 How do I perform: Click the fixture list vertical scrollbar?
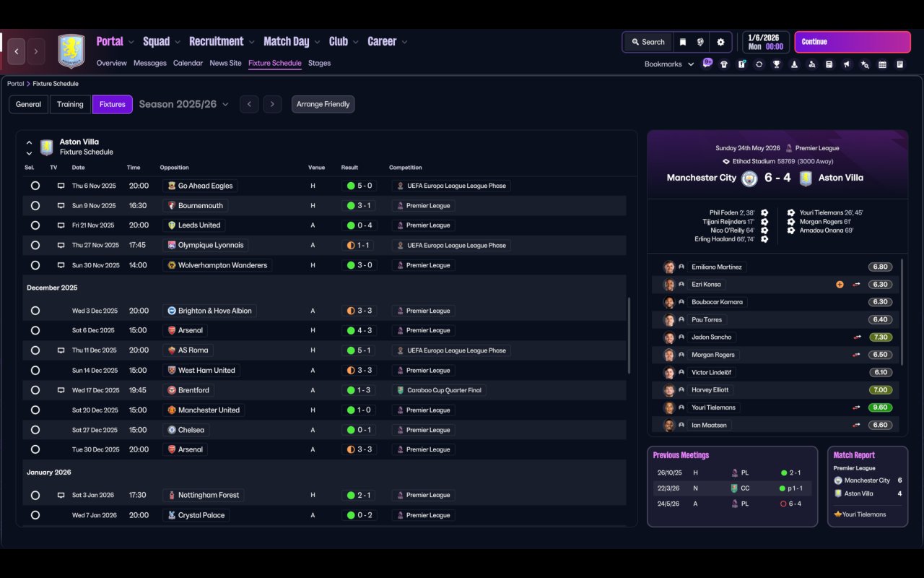click(x=629, y=335)
